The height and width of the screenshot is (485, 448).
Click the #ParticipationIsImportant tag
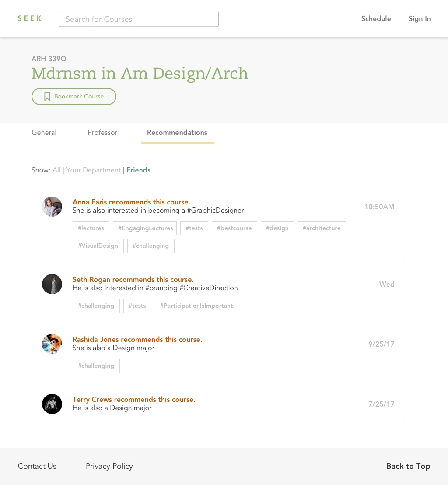[196, 306]
